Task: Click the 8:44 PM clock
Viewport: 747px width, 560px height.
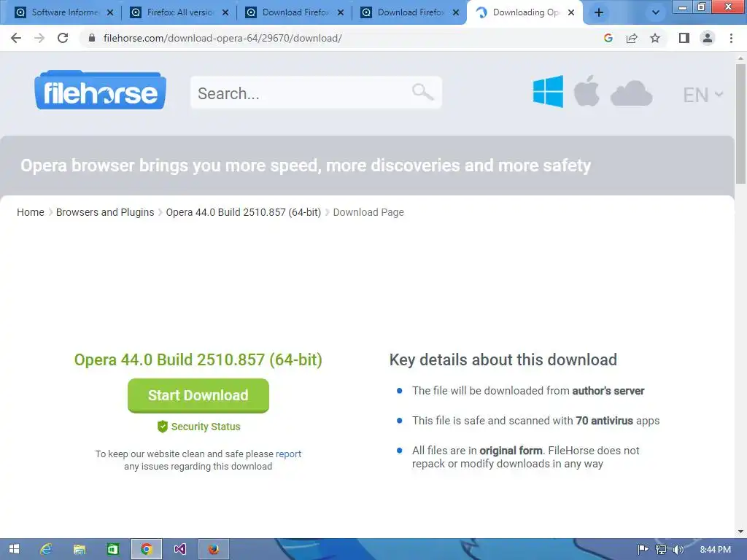Action: coord(715,550)
